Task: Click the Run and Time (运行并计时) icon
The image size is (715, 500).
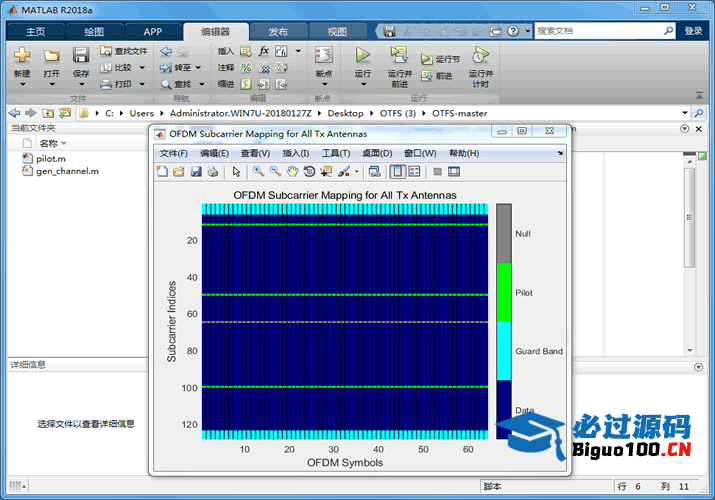Action: tap(481, 55)
